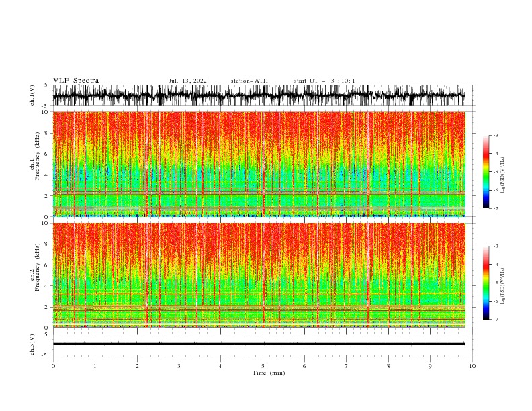Click the time axis tick label "10"
This screenshot has width=532, height=411.
(472, 366)
